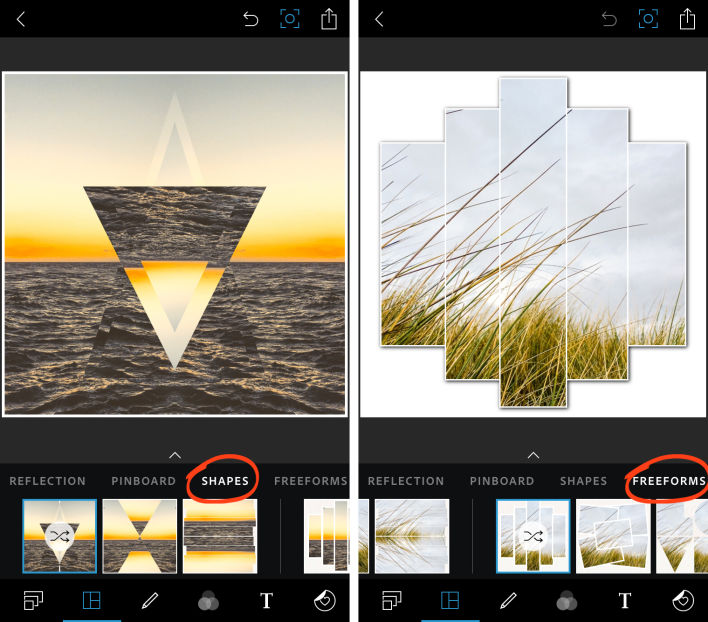Expand the panel using the left up chevron
708x622 pixels.
pos(175,455)
